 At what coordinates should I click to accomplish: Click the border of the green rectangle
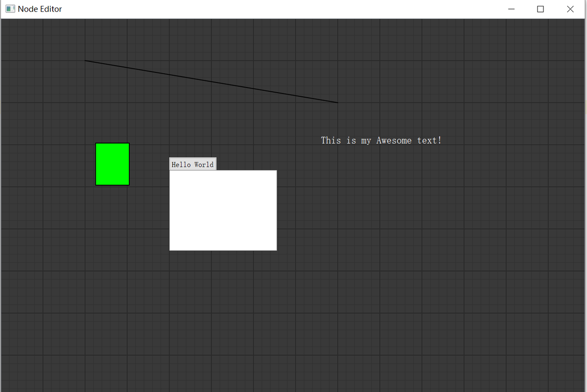click(x=112, y=144)
